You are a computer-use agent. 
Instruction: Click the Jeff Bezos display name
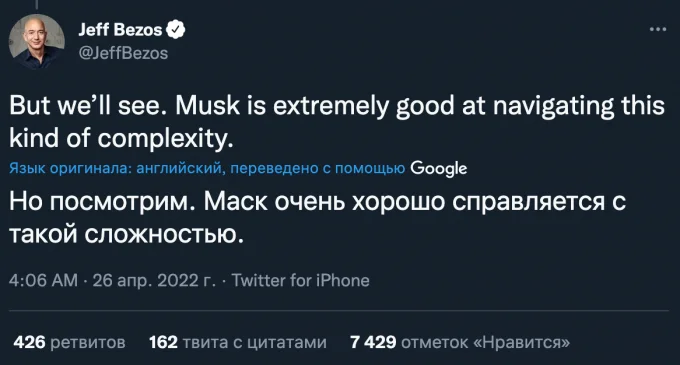pos(120,29)
